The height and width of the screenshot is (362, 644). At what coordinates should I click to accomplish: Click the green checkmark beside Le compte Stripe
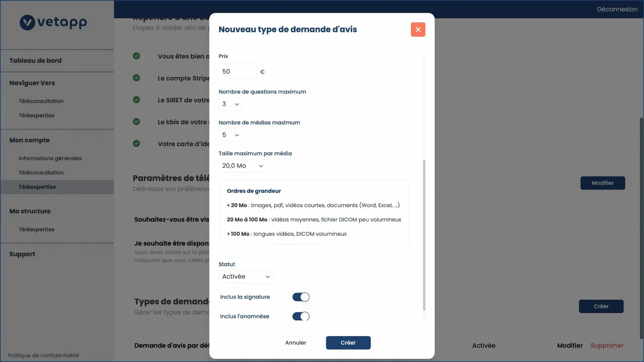pos(136,78)
